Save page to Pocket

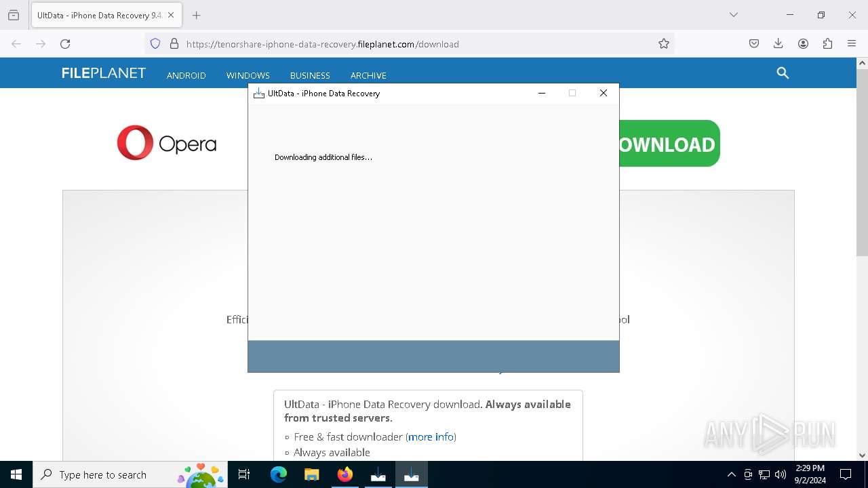coord(754,43)
